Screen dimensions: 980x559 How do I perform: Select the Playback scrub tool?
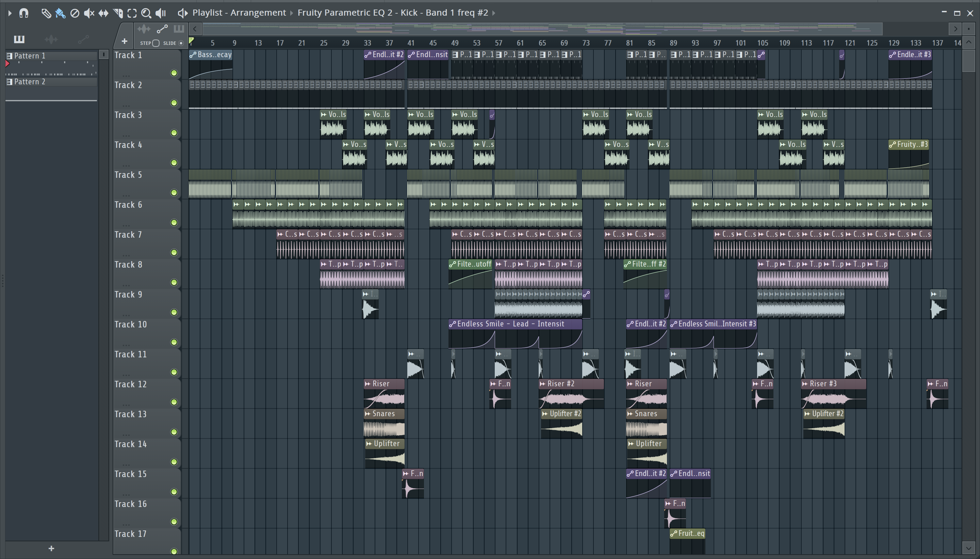point(161,13)
